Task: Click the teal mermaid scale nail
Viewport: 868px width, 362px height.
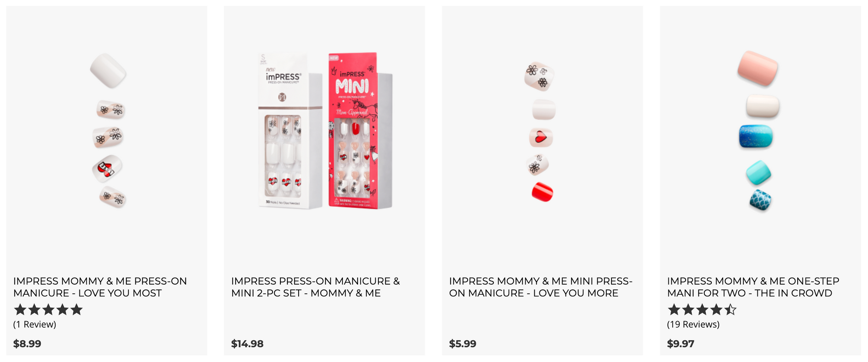Action: click(x=760, y=200)
